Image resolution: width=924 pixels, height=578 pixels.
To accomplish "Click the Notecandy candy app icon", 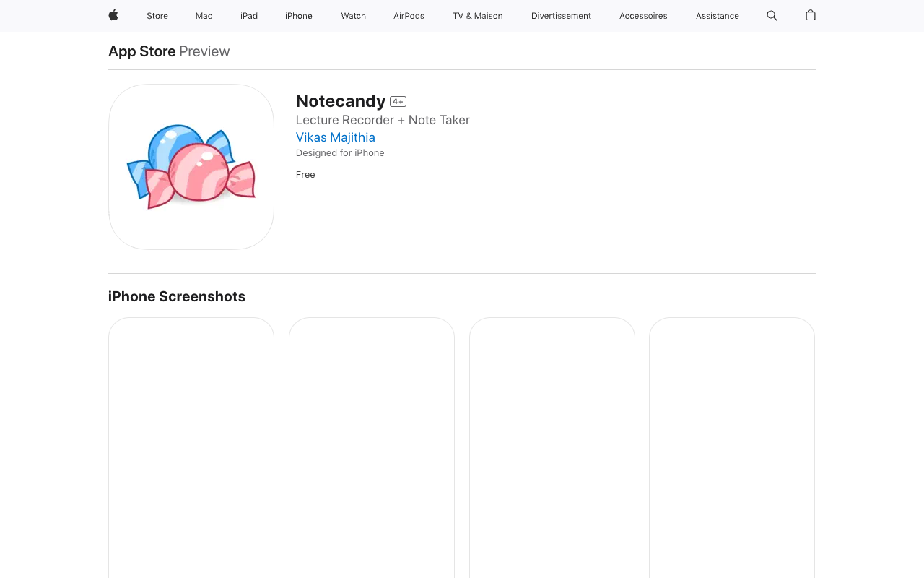I will [x=191, y=167].
